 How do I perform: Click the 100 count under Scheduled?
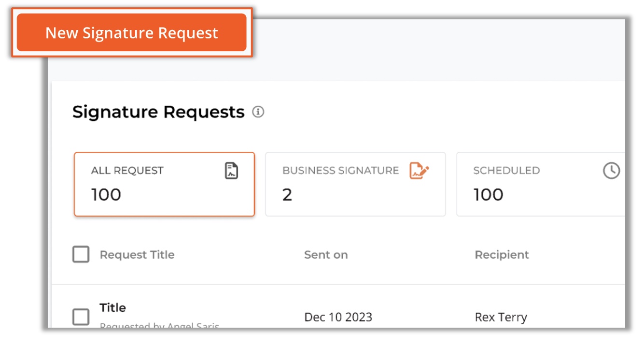click(x=489, y=195)
